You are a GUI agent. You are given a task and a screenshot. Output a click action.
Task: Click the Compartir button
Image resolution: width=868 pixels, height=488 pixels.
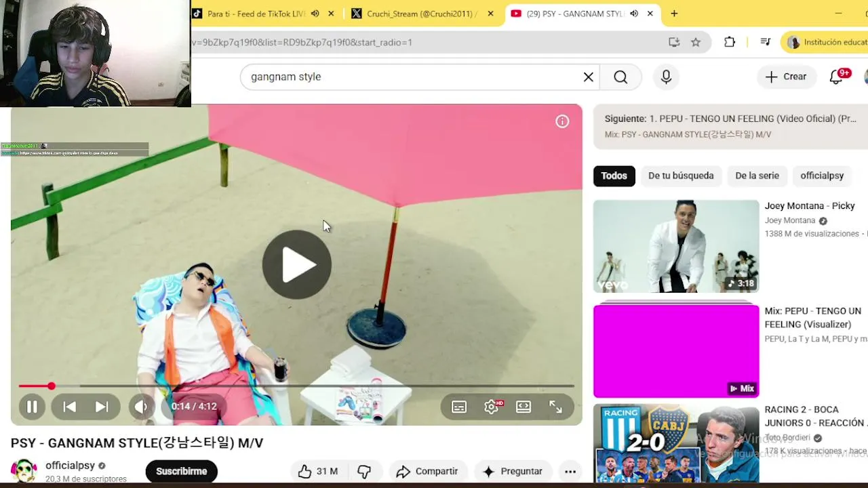[x=427, y=471]
